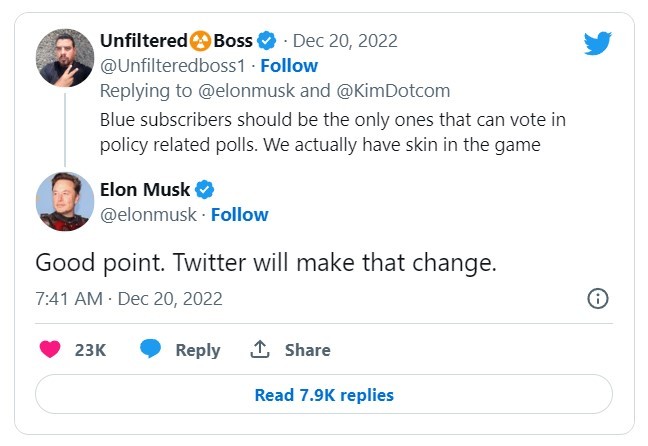The height and width of the screenshot is (446, 648).
Task: Click Elon Musk's verified badge
Action: coord(205,190)
